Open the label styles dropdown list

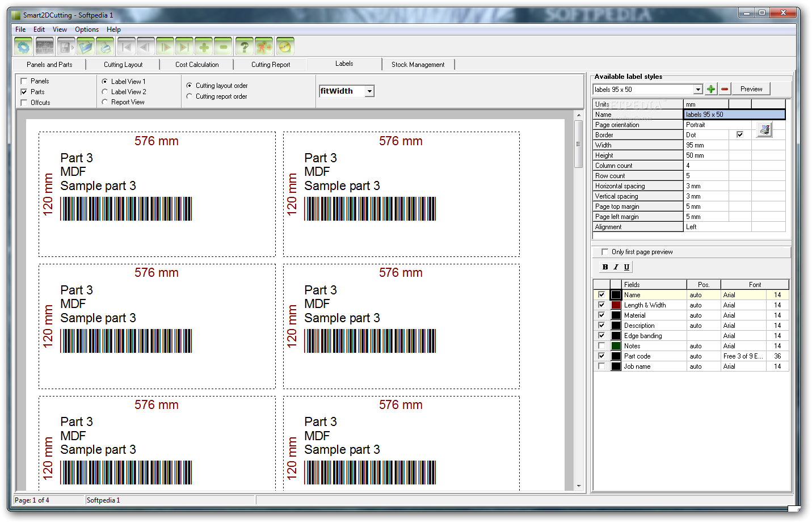click(x=698, y=90)
